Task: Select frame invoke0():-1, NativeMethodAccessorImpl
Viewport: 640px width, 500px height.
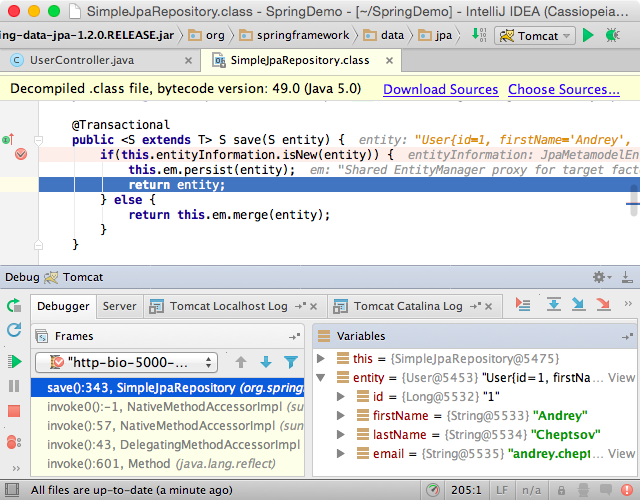Action: (x=168, y=407)
